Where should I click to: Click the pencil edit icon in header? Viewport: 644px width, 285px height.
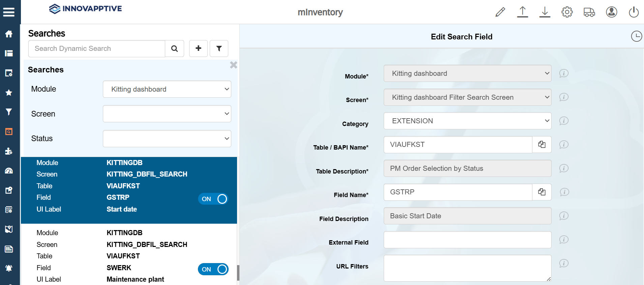click(x=500, y=12)
